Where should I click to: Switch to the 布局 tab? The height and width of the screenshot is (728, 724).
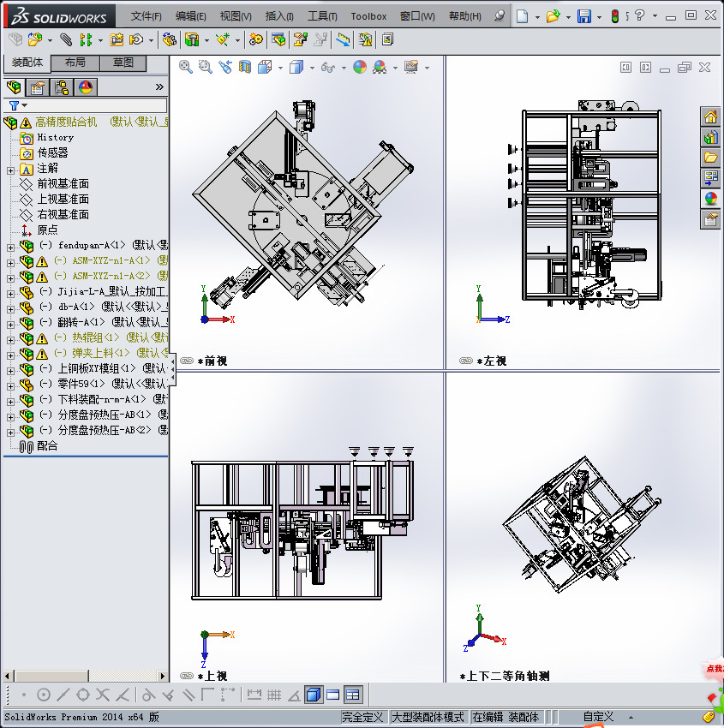pyautogui.click(x=75, y=63)
